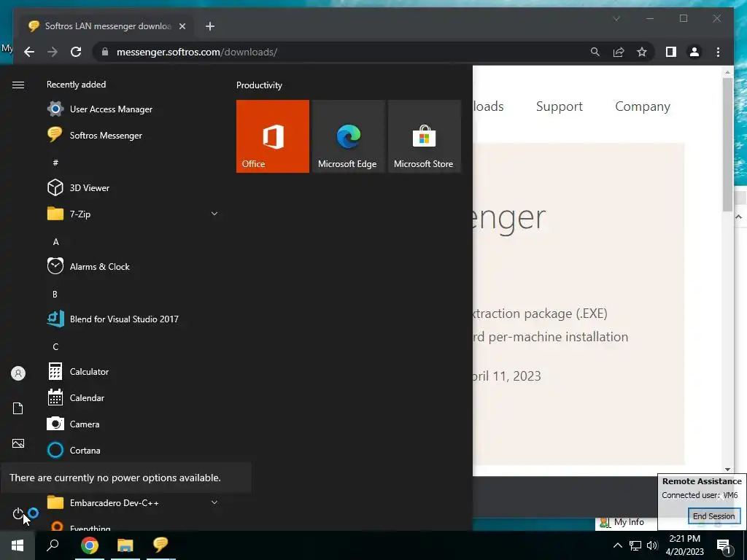Open user account icon in Start sidebar

coord(18,373)
